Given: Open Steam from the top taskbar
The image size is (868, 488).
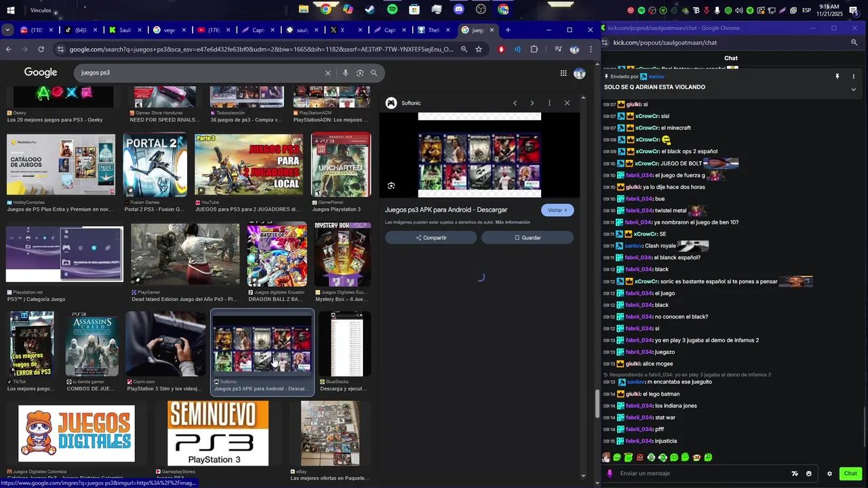Looking at the screenshot, I should pyautogui.click(x=370, y=9).
